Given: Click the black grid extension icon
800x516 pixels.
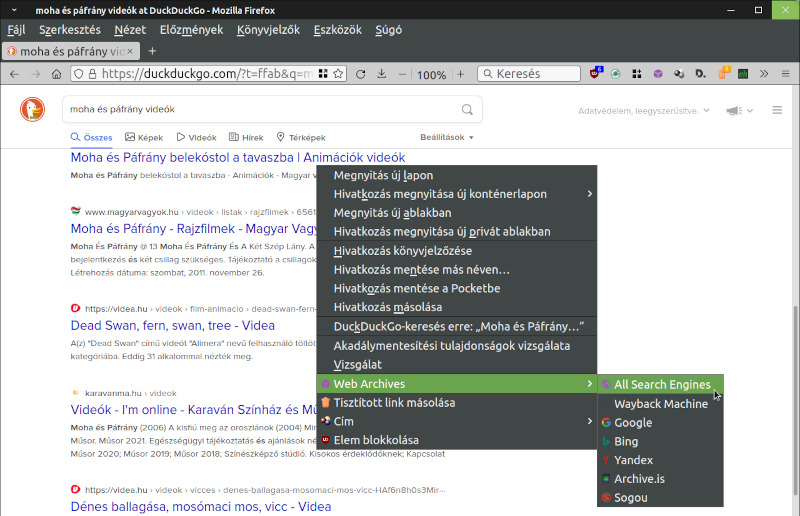Looking at the screenshot, I should point(637,74).
